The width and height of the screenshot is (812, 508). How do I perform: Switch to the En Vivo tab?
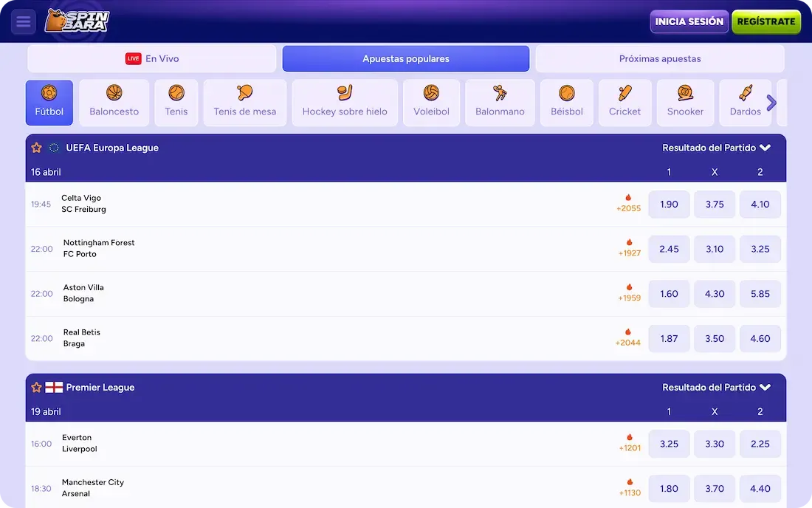(152, 59)
